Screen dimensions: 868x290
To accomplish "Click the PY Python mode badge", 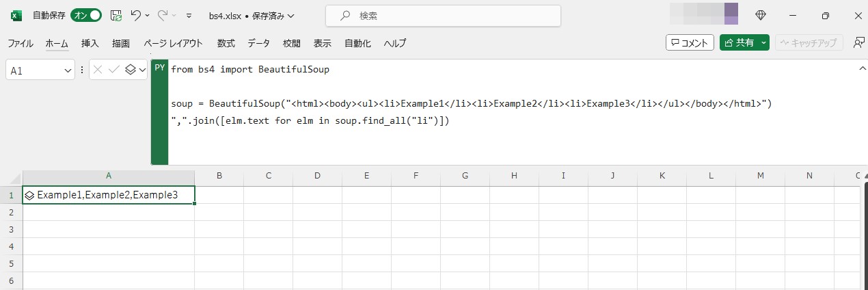I will click(x=159, y=68).
